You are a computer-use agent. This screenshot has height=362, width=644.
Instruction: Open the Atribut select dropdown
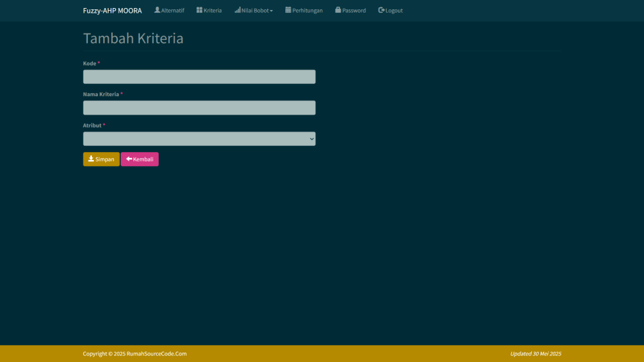click(199, 139)
